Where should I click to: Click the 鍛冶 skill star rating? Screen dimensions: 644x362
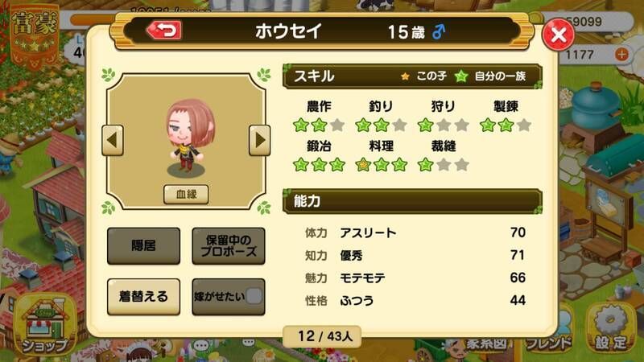(319, 165)
